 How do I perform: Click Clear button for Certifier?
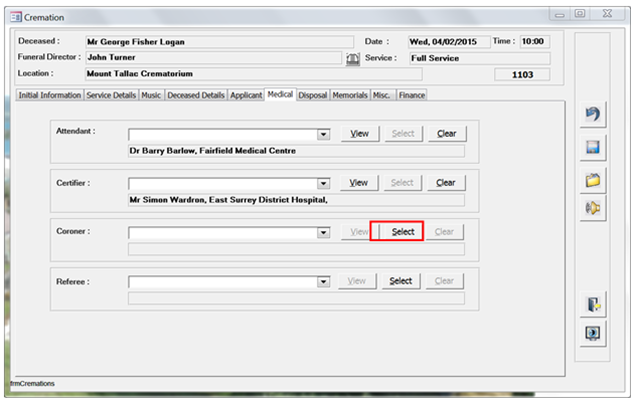click(446, 183)
